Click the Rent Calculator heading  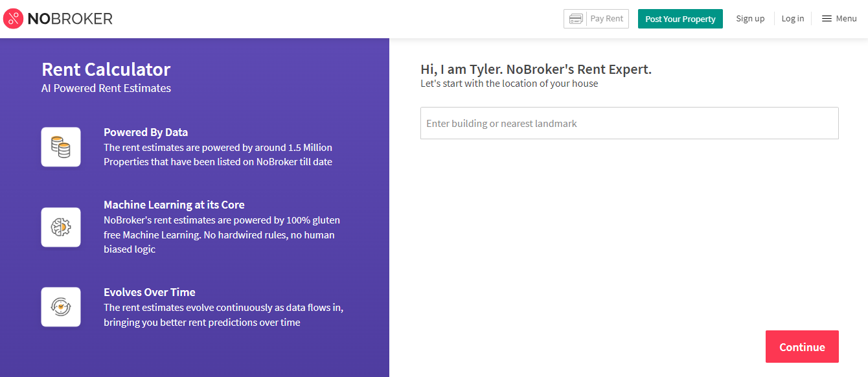click(x=106, y=69)
